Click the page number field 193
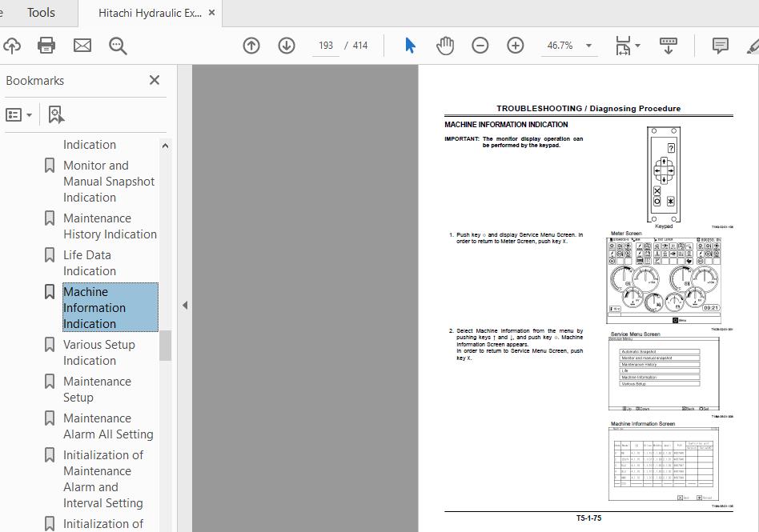The image size is (759, 532). click(x=326, y=46)
